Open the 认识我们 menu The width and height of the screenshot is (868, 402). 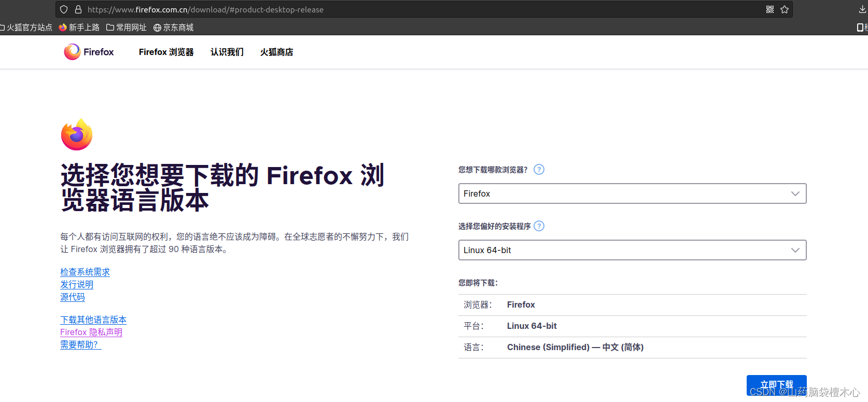pyautogui.click(x=227, y=52)
